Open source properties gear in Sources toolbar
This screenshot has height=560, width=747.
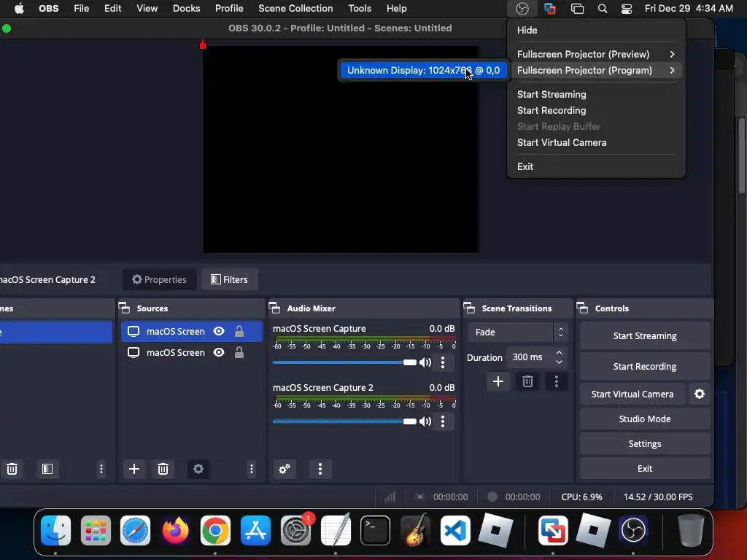[198, 469]
